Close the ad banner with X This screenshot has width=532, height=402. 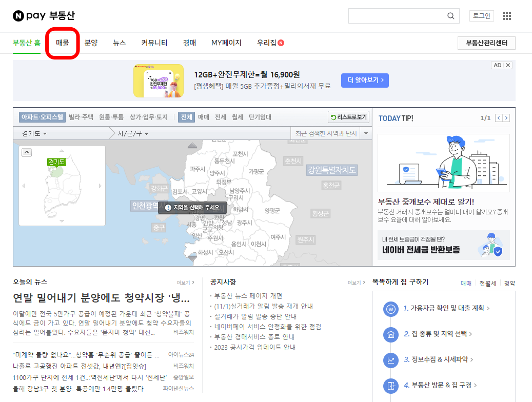tap(508, 65)
